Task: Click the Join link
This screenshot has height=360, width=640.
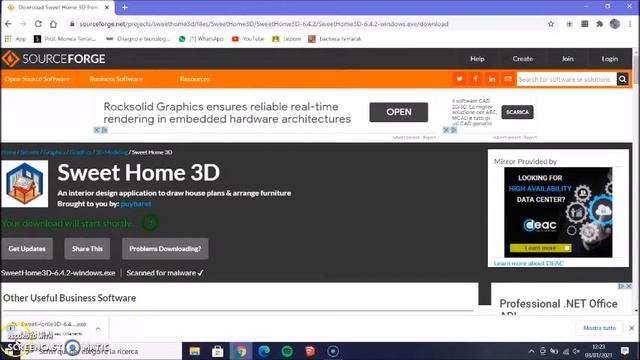Action: coord(568,59)
